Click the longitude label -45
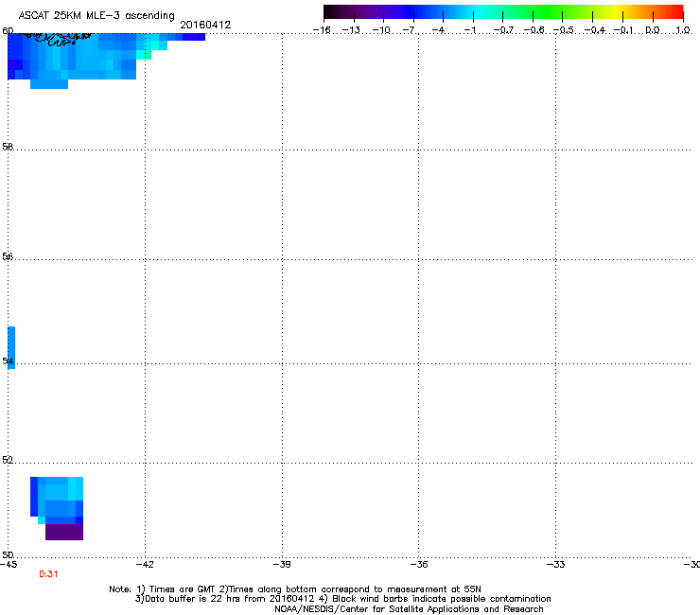The width and height of the screenshot is (700, 615). [x=9, y=565]
